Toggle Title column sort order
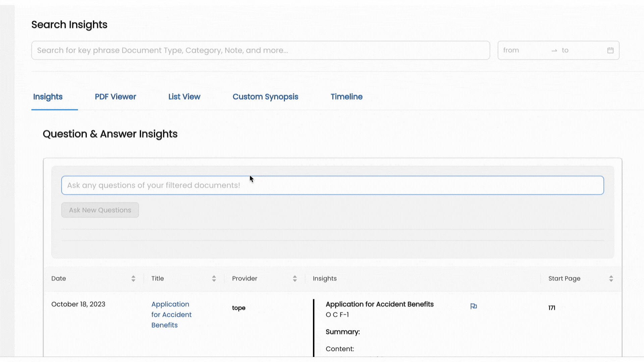644x362 pixels. (214, 278)
